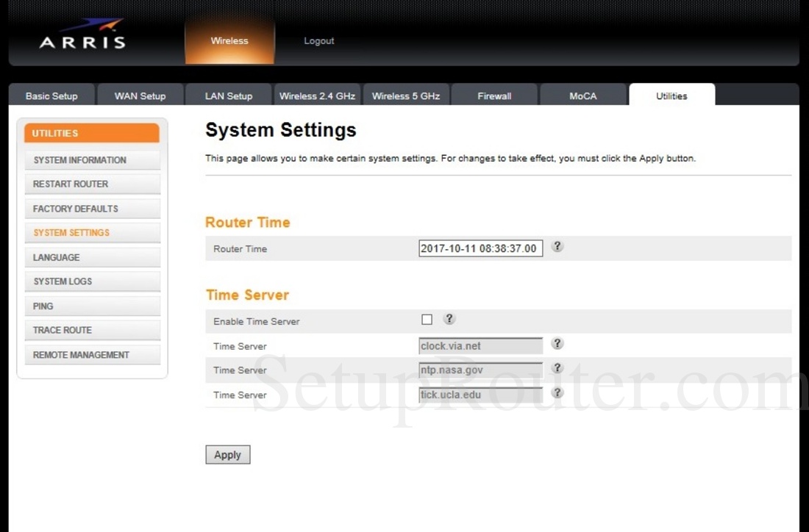The height and width of the screenshot is (532, 809).
Task: Switch to Basic Setup
Action: coord(51,96)
